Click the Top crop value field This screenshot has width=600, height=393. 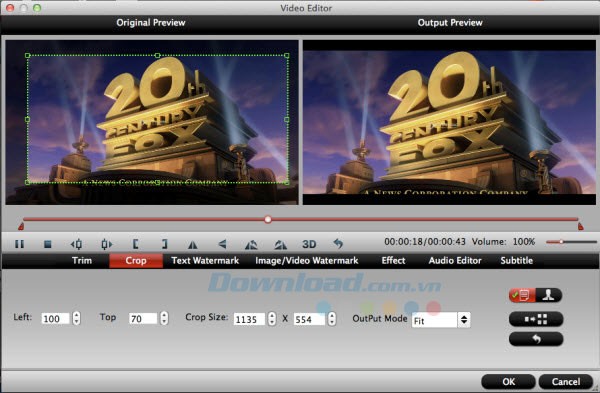pos(143,318)
